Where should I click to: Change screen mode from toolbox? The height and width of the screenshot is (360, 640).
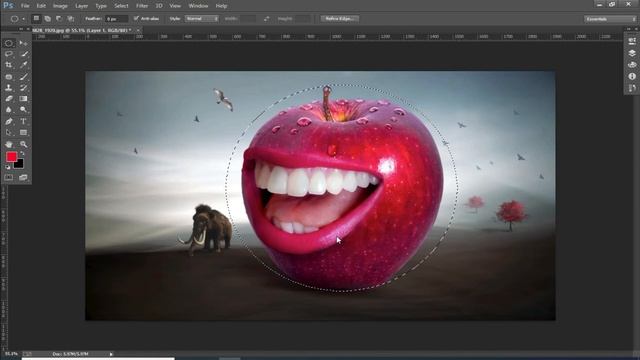click(x=23, y=178)
